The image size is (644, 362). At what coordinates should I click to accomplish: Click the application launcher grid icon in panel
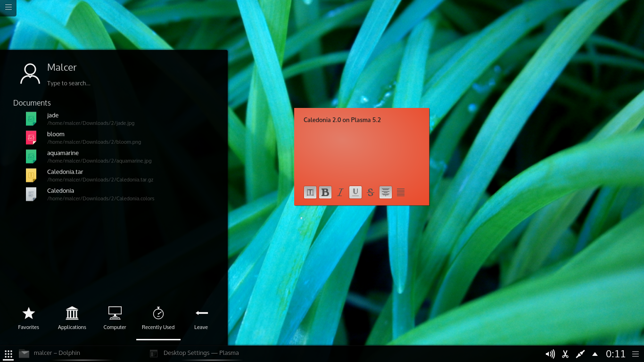(8, 354)
